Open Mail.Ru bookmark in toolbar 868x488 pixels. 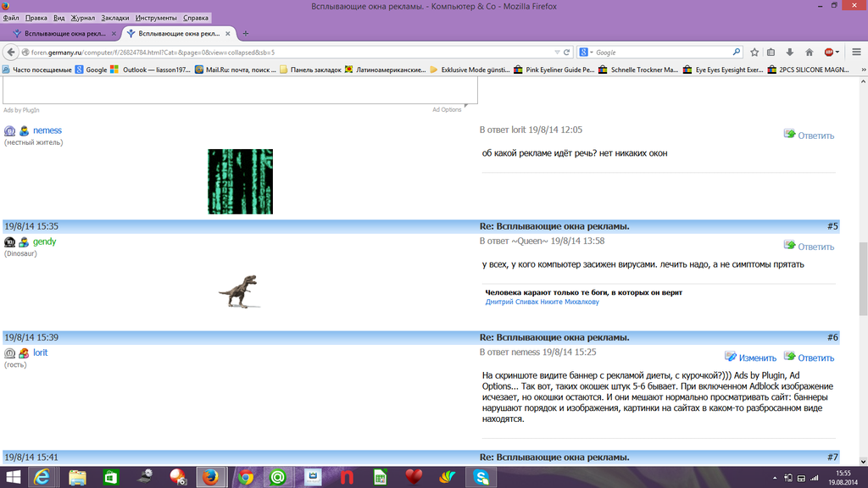(236, 69)
